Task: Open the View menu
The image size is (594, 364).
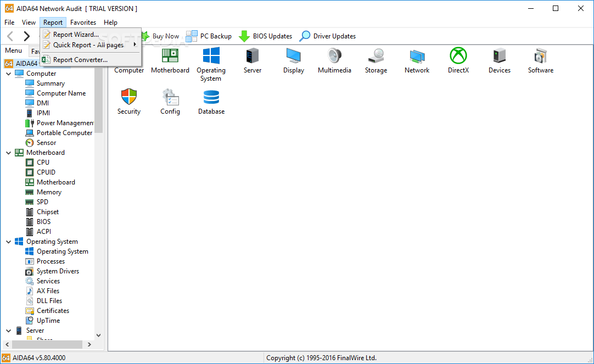Action: (x=29, y=23)
